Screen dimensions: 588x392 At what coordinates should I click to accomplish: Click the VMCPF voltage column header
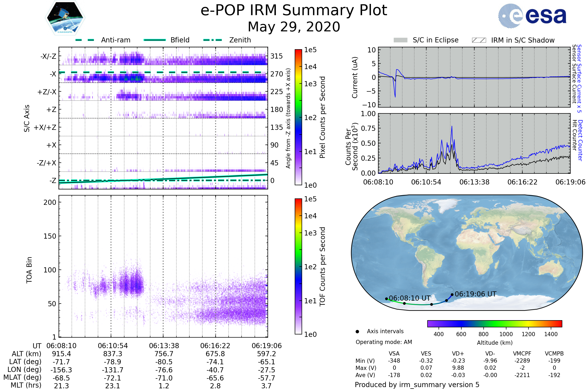(522, 354)
